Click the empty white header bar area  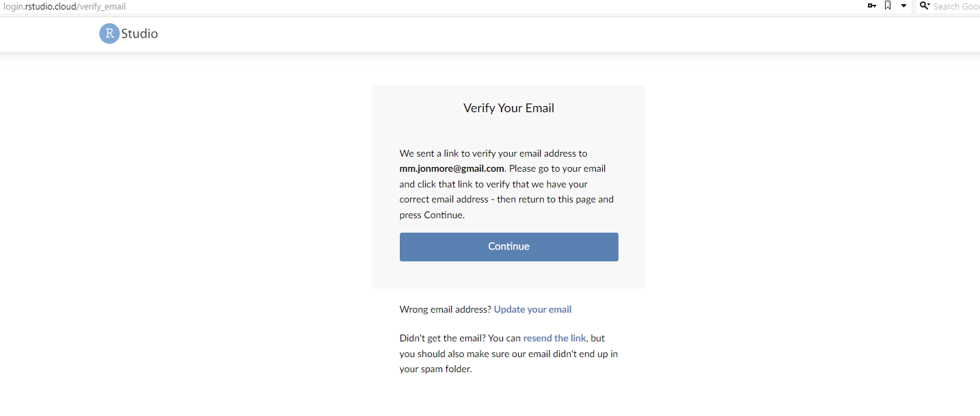(x=547, y=34)
